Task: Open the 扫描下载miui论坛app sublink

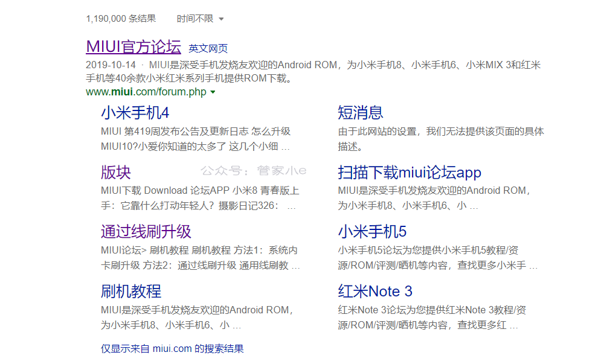Action: pos(410,173)
